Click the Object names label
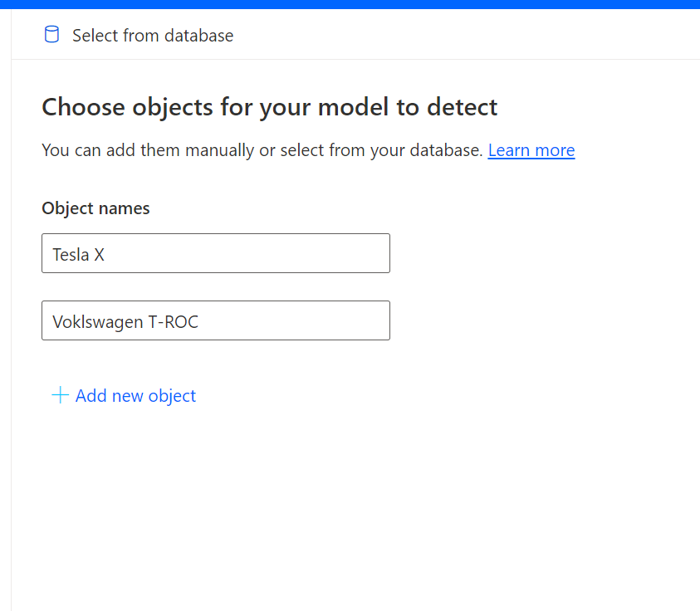The width and height of the screenshot is (700, 611). coord(95,208)
